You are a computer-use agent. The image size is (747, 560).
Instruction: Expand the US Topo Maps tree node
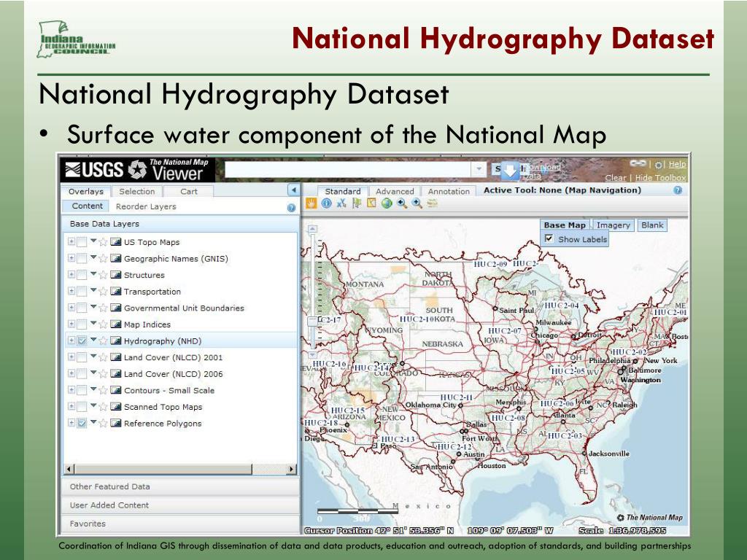tap(71, 242)
